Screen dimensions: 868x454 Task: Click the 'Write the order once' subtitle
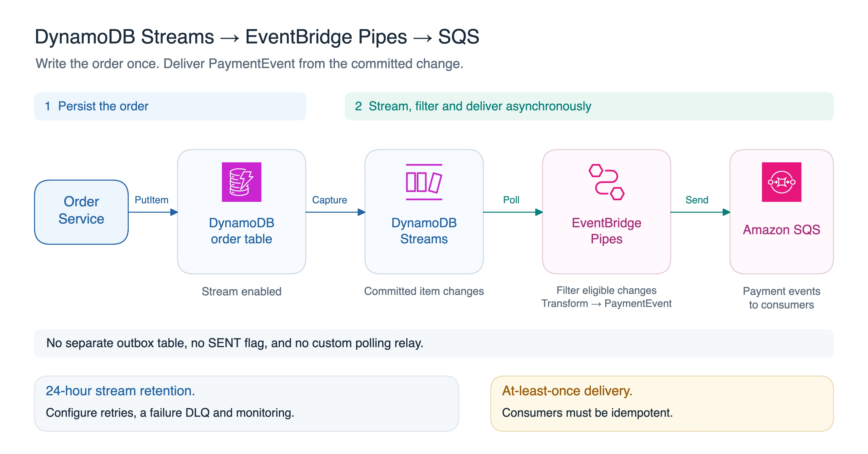pyautogui.click(x=249, y=64)
